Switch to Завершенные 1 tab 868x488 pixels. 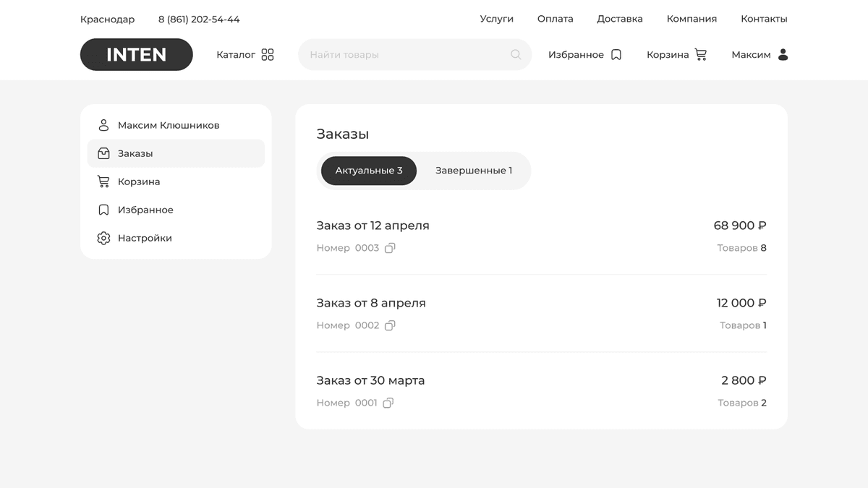(x=473, y=171)
